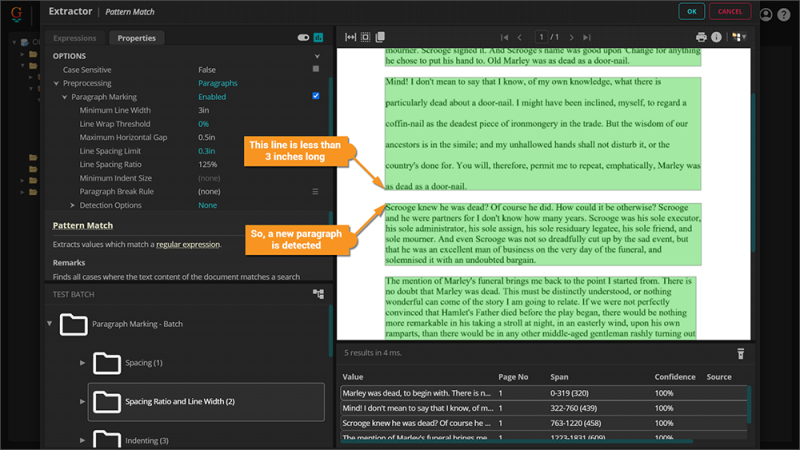Collapse the Preprocessing property group
Image resolution: width=800 pixels, height=450 pixels.
56,84
